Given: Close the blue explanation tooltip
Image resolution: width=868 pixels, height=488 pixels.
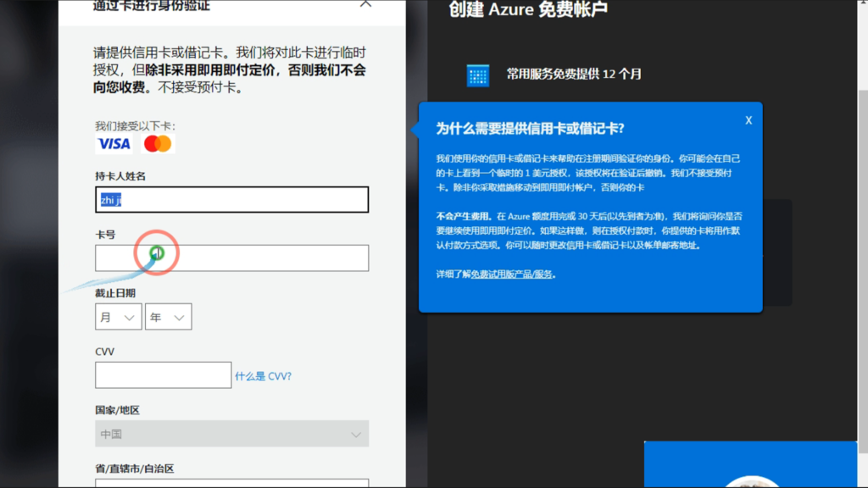Looking at the screenshot, I should [x=748, y=120].
